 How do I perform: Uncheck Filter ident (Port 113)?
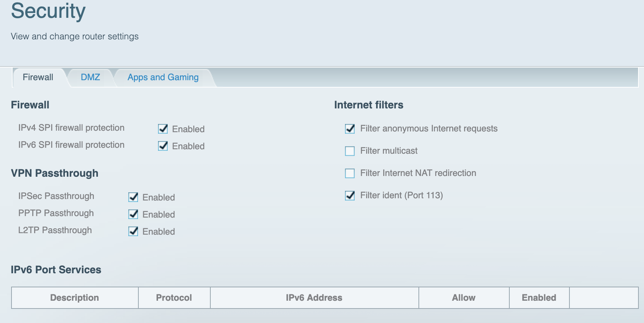pyautogui.click(x=350, y=195)
